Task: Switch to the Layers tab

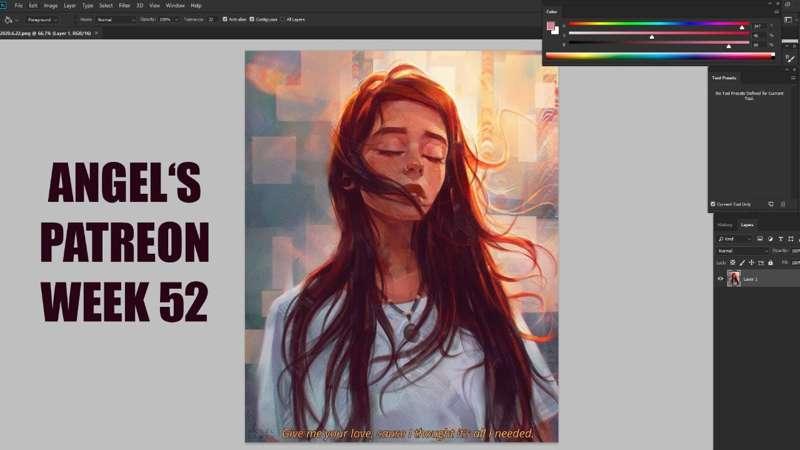Action: coord(747,225)
